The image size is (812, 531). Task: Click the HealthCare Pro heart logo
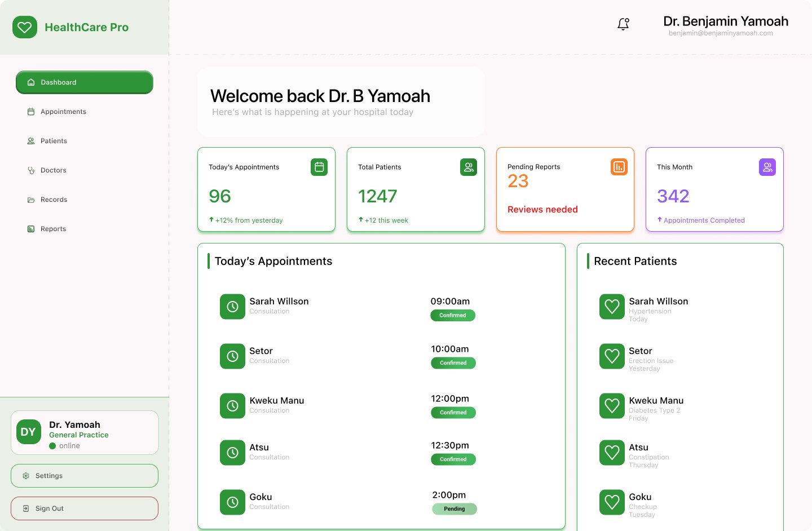pos(25,27)
